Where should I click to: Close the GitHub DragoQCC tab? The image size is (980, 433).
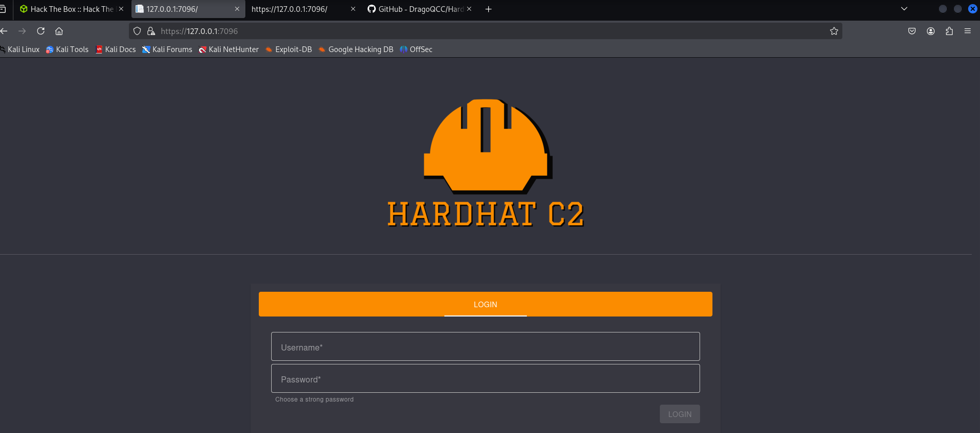click(469, 9)
